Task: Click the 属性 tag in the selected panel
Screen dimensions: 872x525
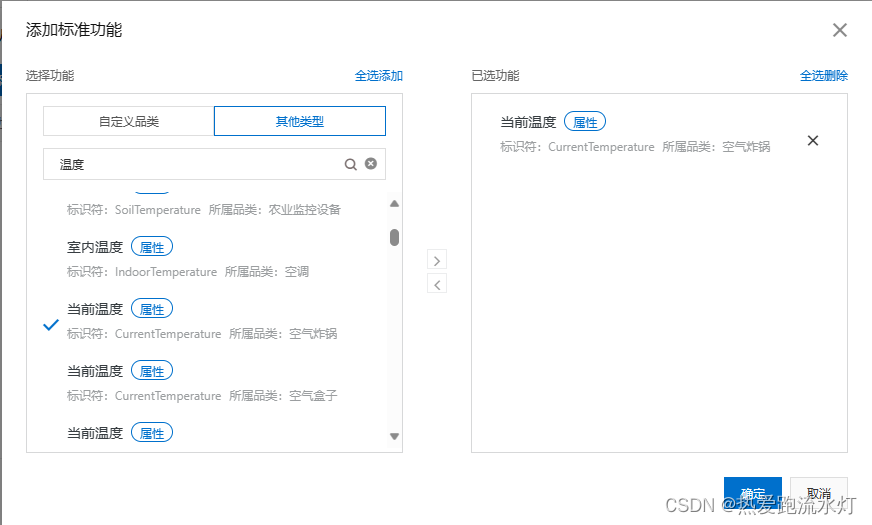Action: 585,122
